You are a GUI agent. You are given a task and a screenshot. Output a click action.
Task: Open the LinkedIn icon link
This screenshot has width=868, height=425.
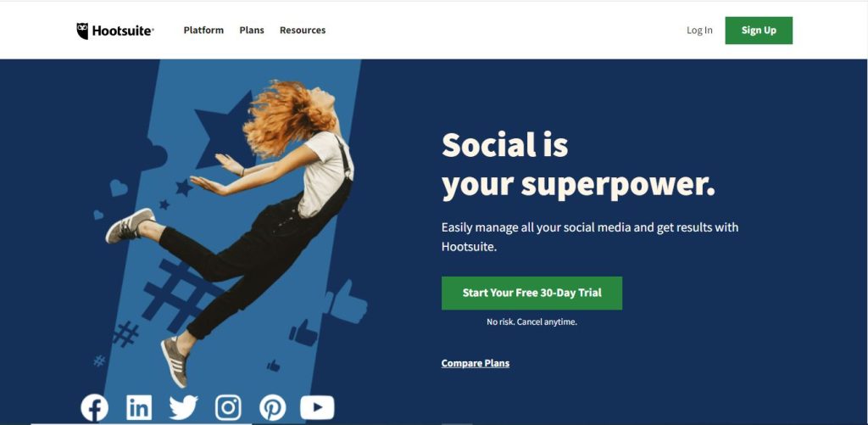(x=139, y=408)
